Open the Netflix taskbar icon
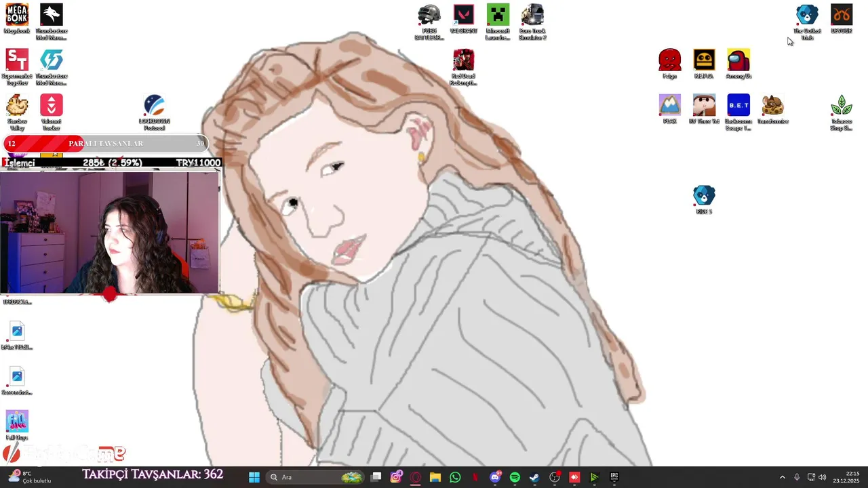Image resolution: width=868 pixels, height=488 pixels. point(475,477)
